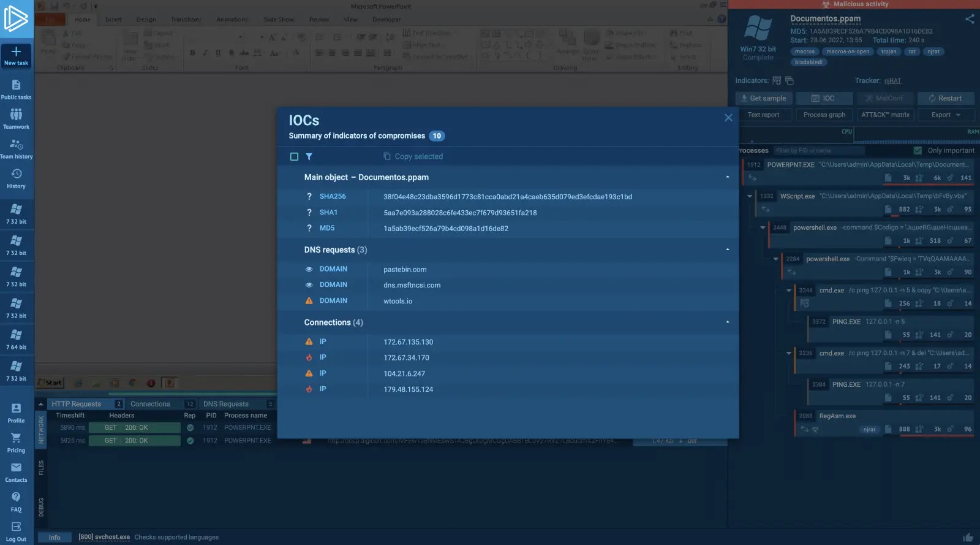Click the question icon next to SHA256
Viewport: 980px width, 545px height.
[309, 197]
